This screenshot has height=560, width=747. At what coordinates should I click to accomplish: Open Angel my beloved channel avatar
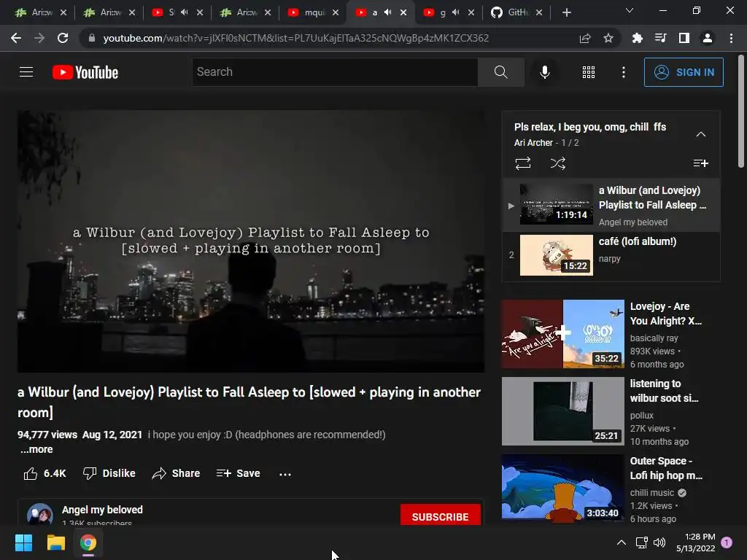40,514
